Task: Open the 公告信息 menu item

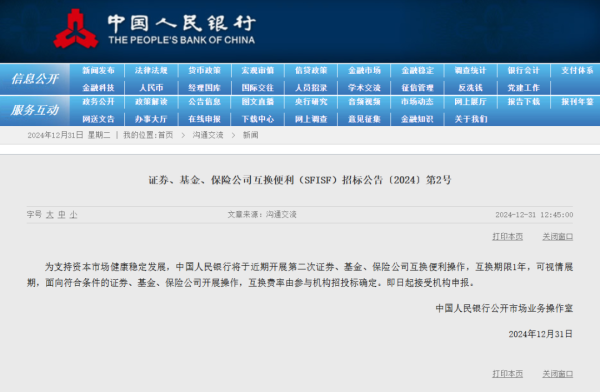Action: click(204, 102)
